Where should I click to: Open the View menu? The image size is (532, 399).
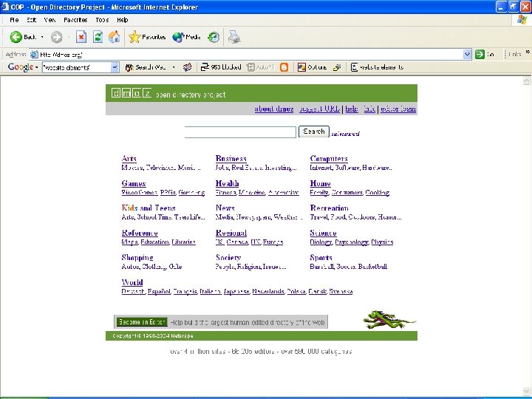50,20
